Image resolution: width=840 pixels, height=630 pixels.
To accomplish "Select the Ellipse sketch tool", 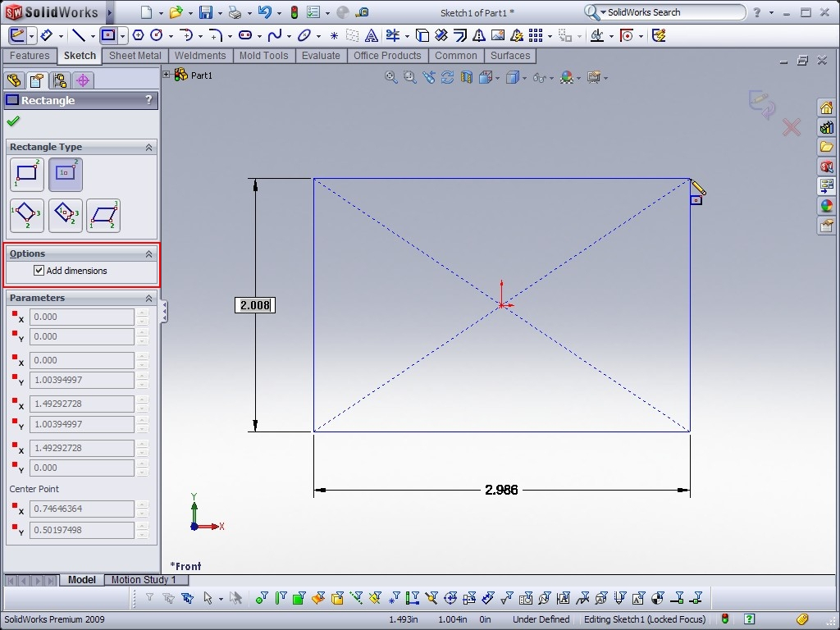I will (305, 35).
